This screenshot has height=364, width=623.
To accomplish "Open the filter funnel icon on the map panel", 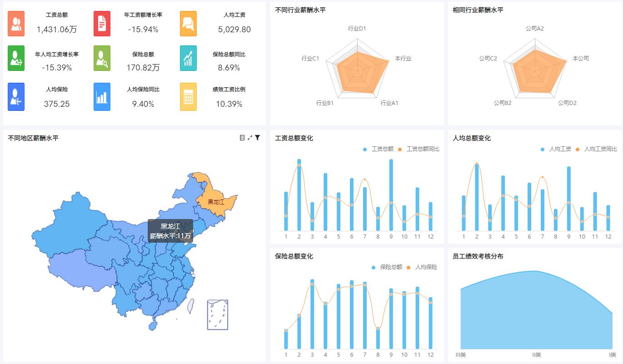I will (258, 138).
